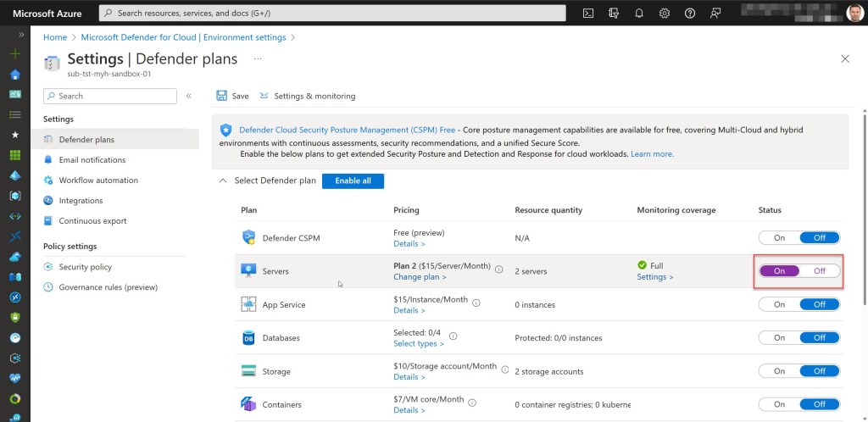Open the notifications bell icon

coord(639,13)
